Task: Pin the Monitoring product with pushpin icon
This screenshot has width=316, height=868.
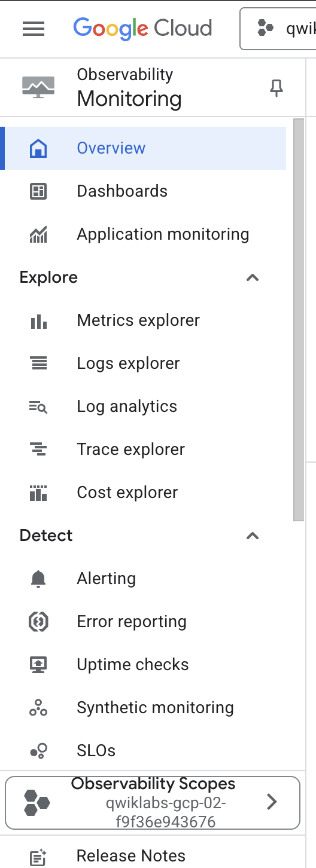Action: 276,88
